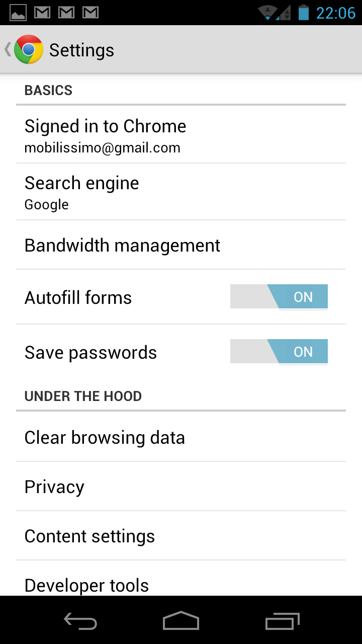Open the Privacy settings
Viewport: 362px width, 644px height.
(181, 487)
